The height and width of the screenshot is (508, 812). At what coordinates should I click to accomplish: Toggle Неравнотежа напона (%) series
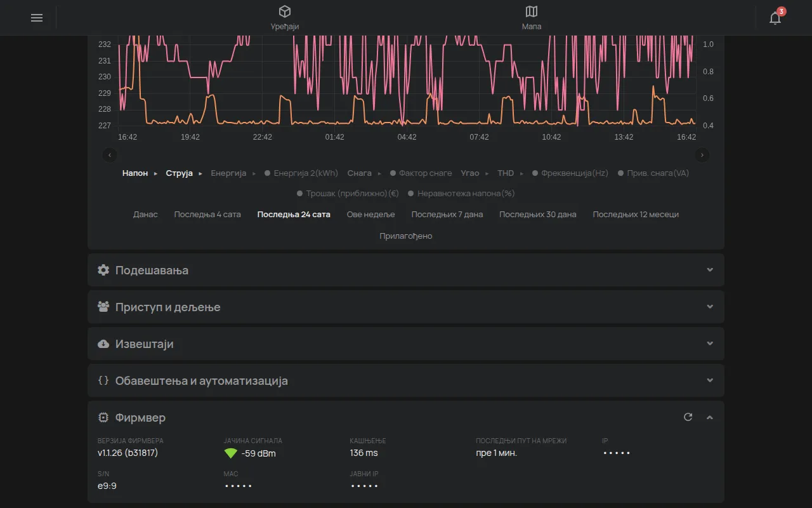pos(461,193)
